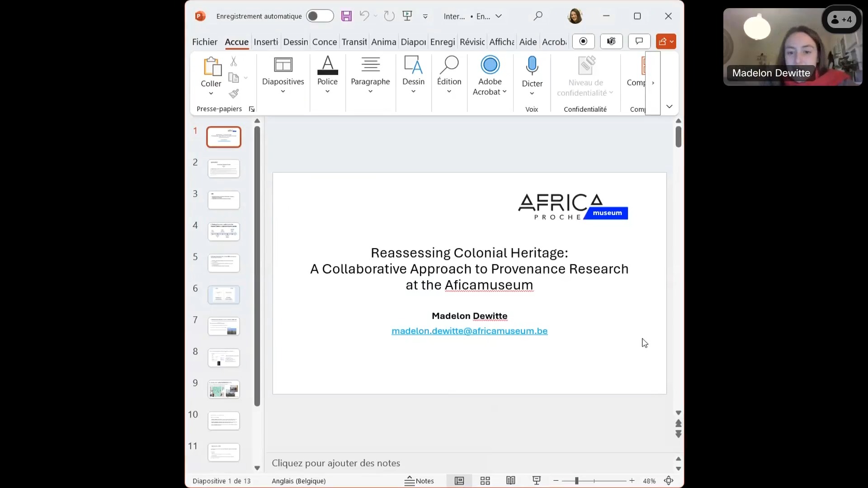This screenshot has height=488, width=868.
Task: Zoom out with minus button
Action: pos(556,481)
